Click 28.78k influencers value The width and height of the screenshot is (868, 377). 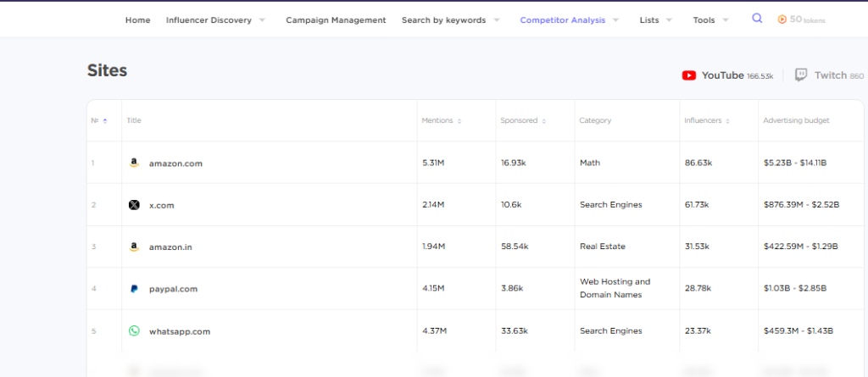pyautogui.click(x=698, y=288)
